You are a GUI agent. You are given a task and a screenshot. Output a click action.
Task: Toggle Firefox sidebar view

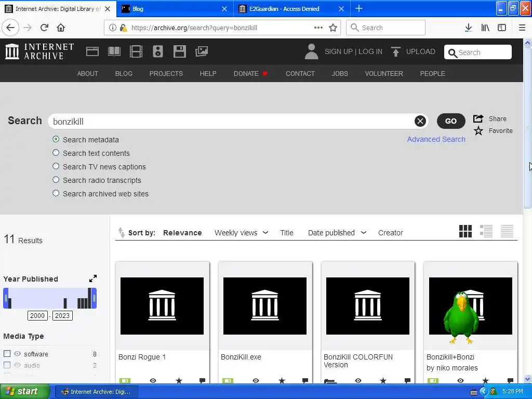[502, 28]
